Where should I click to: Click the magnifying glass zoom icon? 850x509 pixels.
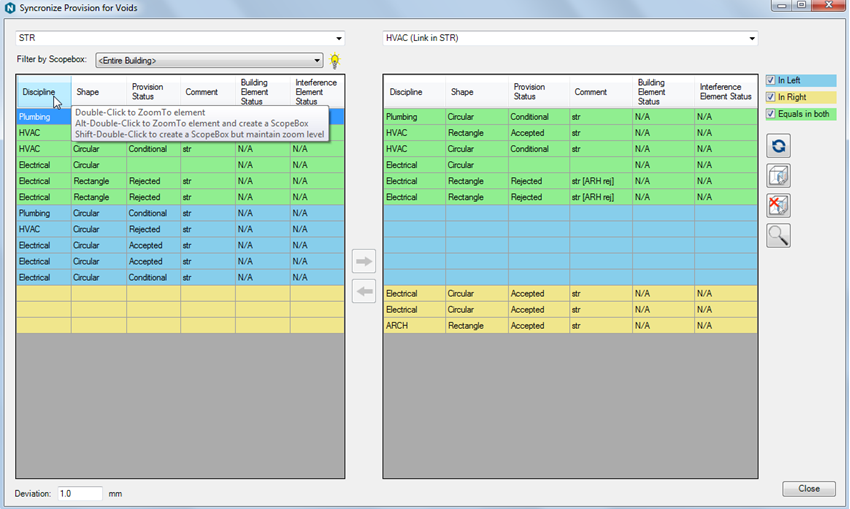click(x=778, y=236)
